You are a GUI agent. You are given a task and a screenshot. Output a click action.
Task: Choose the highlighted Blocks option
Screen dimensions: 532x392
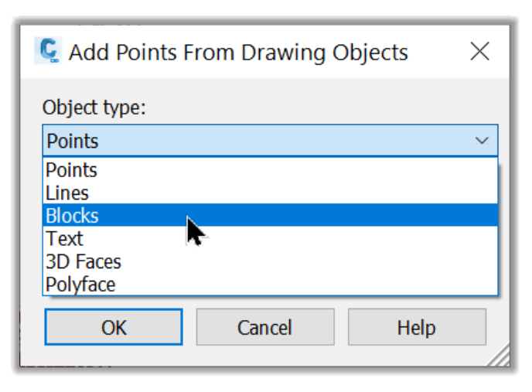270,215
